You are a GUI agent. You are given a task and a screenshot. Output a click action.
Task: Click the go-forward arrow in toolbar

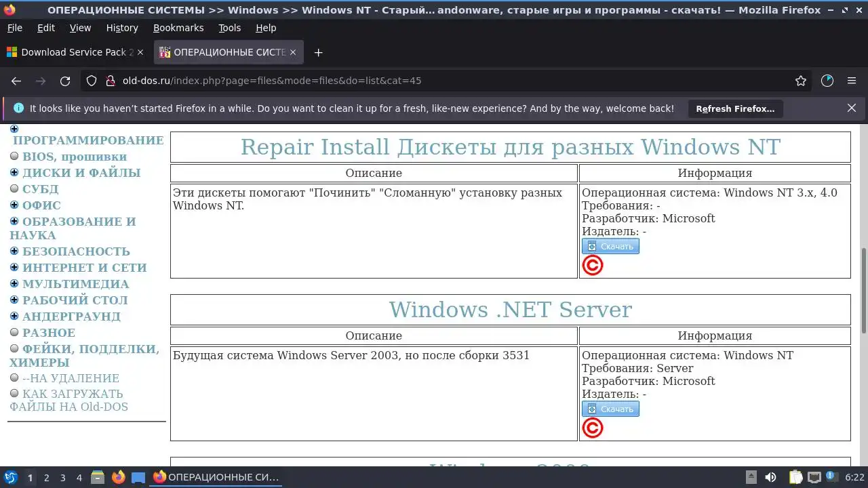41,81
